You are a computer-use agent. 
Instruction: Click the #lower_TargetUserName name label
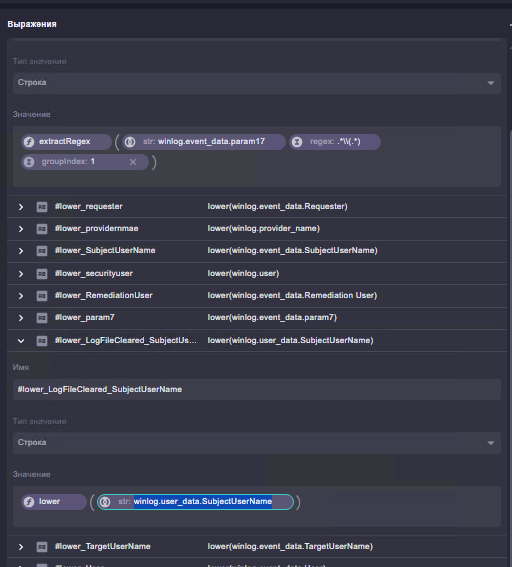pos(103,546)
